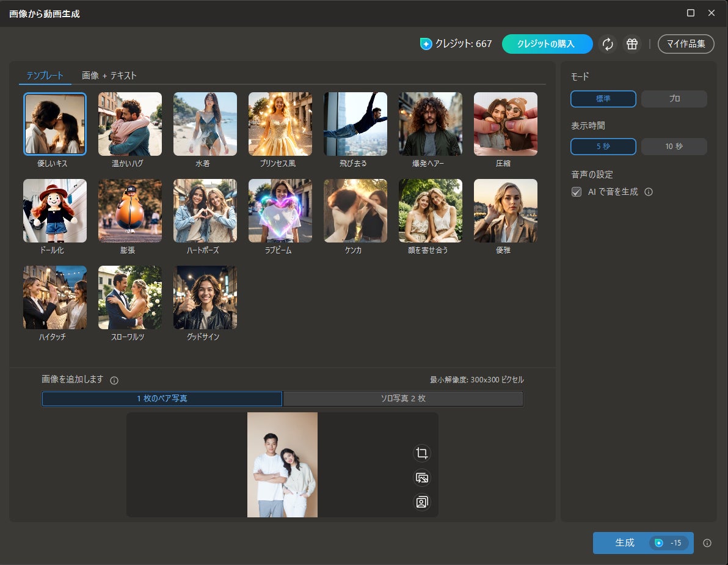Click the crop icon beside uploaded photo

click(x=421, y=453)
